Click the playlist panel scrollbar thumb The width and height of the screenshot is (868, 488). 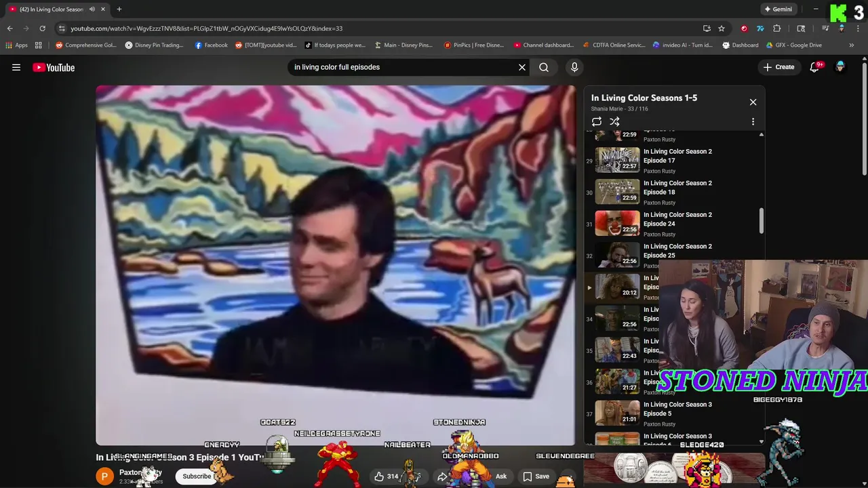761,221
